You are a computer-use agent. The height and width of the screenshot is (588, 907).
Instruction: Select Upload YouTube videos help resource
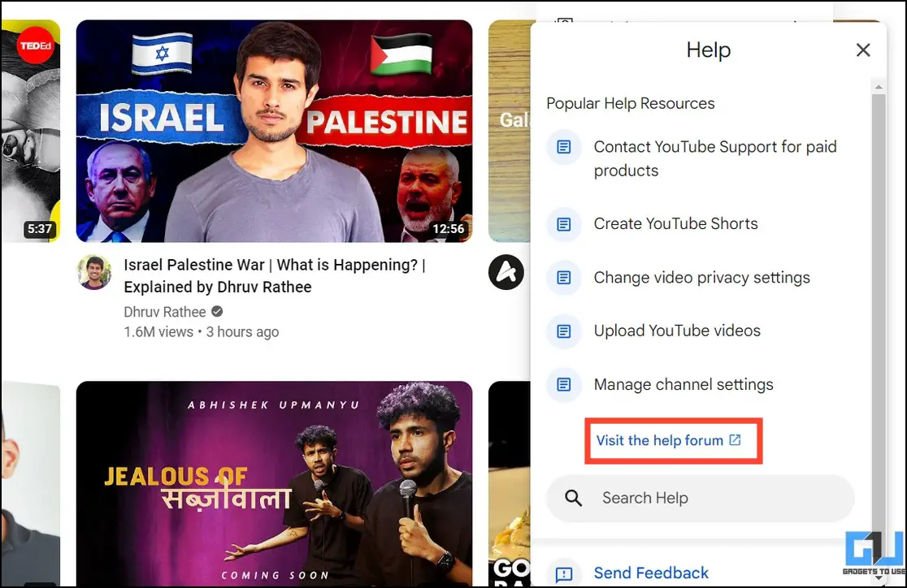point(677,331)
